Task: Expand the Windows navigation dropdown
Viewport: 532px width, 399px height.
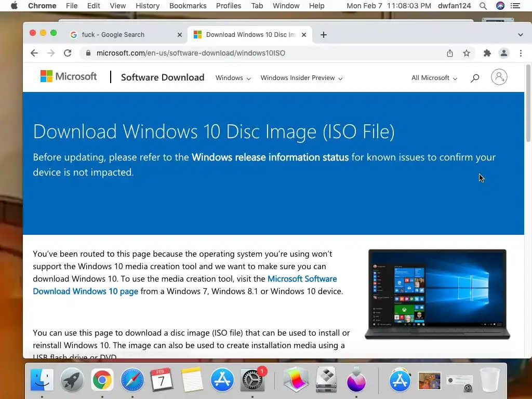Action: [233, 78]
